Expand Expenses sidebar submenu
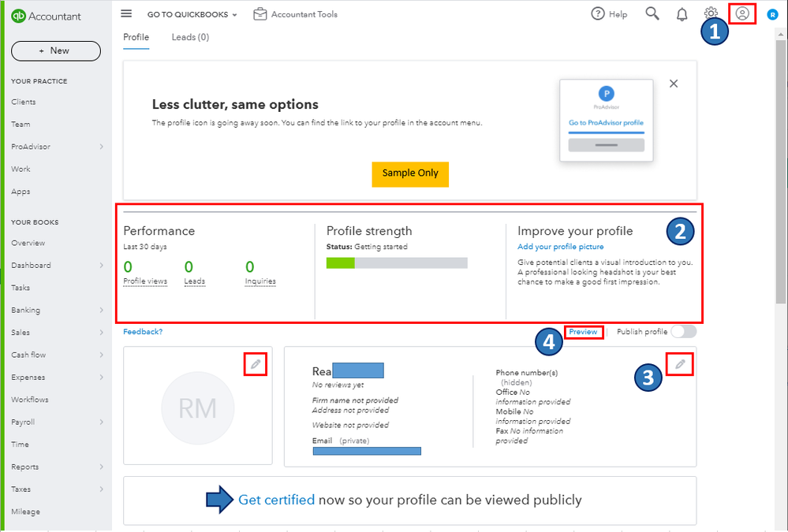Image resolution: width=788 pixels, height=532 pixels. [x=102, y=378]
